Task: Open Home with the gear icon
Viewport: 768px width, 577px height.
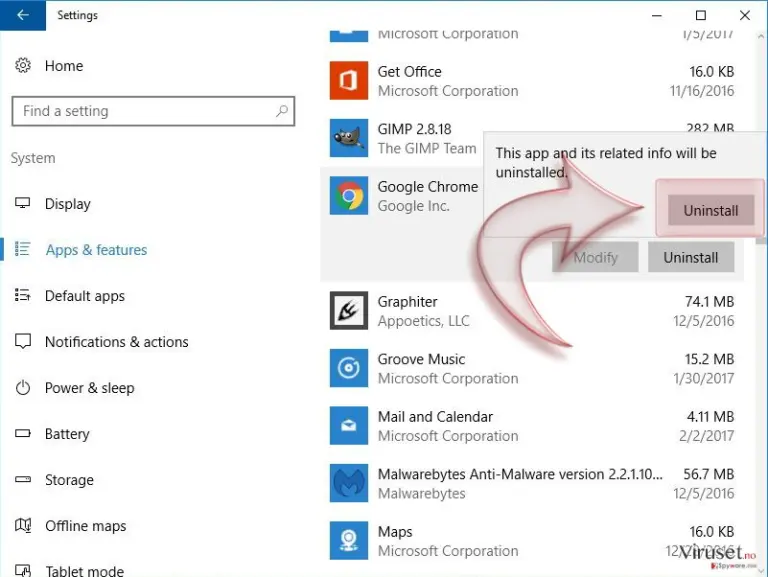Action: [23, 65]
